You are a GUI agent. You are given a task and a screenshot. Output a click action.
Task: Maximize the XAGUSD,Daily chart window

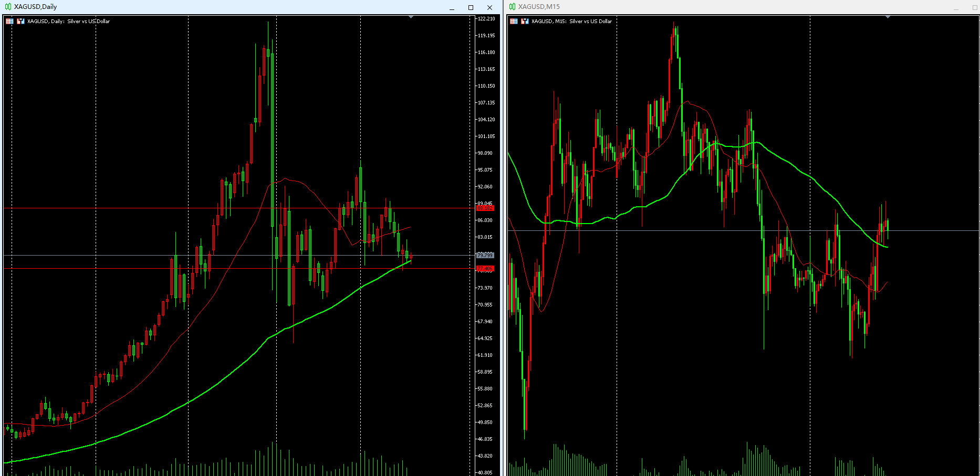point(471,7)
